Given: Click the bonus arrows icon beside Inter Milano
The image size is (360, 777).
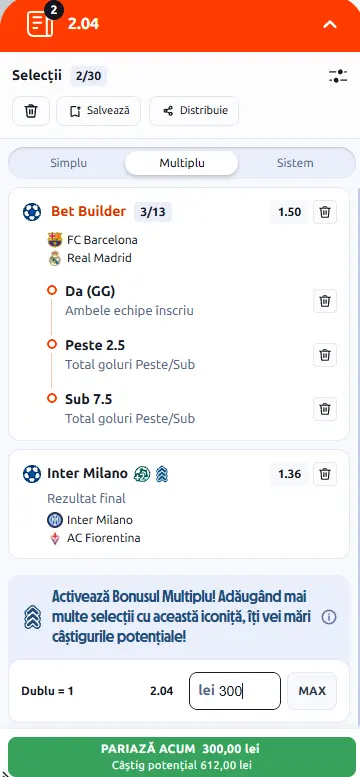Looking at the screenshot, I should pyautogui.click(x=162, y=474).
